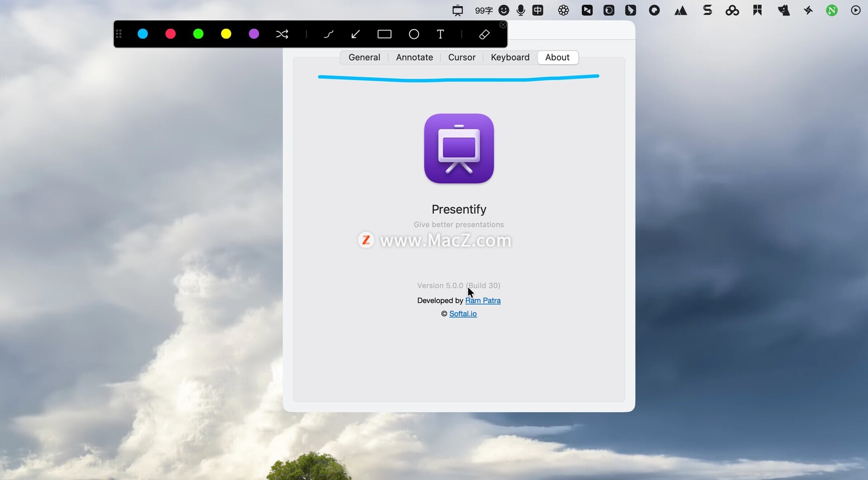
Task: Open the Keyboard settings tab
Action: [510, 57]
